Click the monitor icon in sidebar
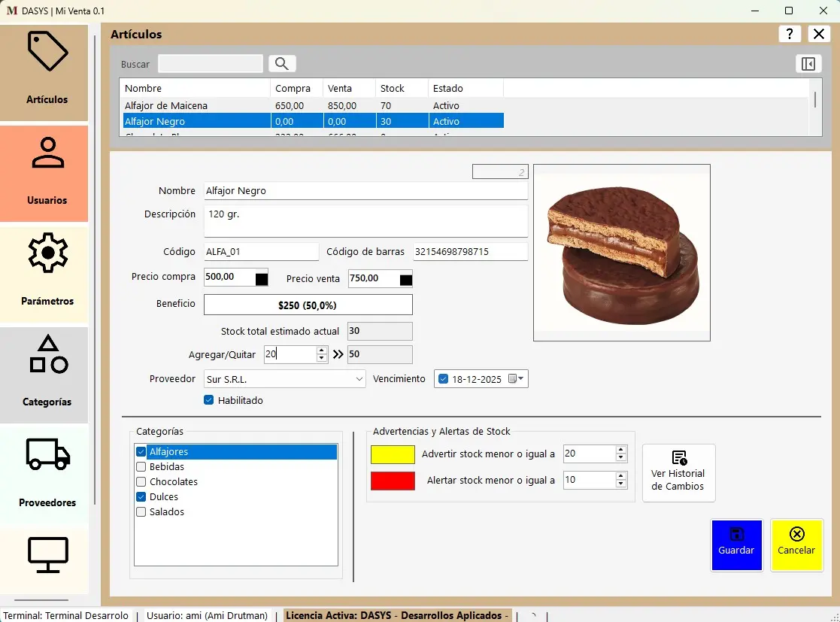Image resolution: width=840 pixels, height=622 pixels. pyautogui.click(x=47, y=555)
